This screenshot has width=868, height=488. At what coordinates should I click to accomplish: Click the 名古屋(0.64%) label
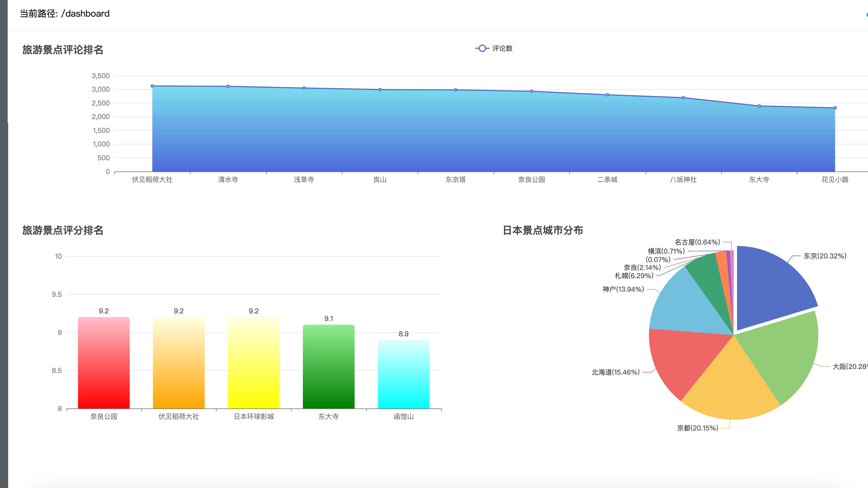click(x=697, y=242)
